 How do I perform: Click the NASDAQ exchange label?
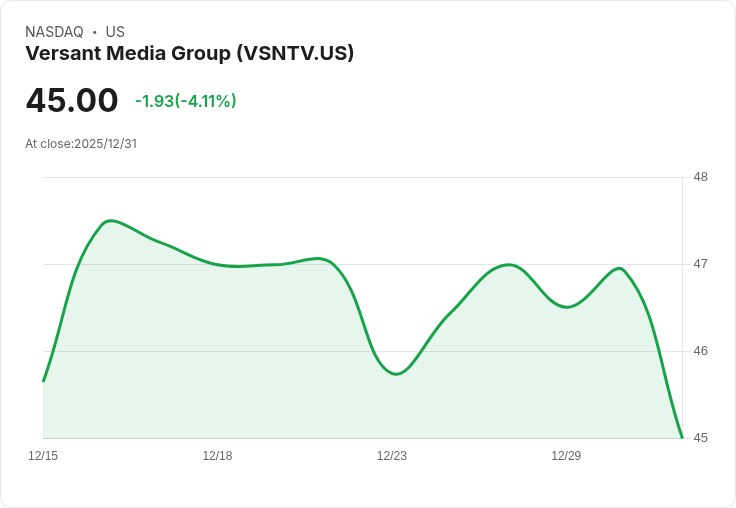tap(54, 32)
